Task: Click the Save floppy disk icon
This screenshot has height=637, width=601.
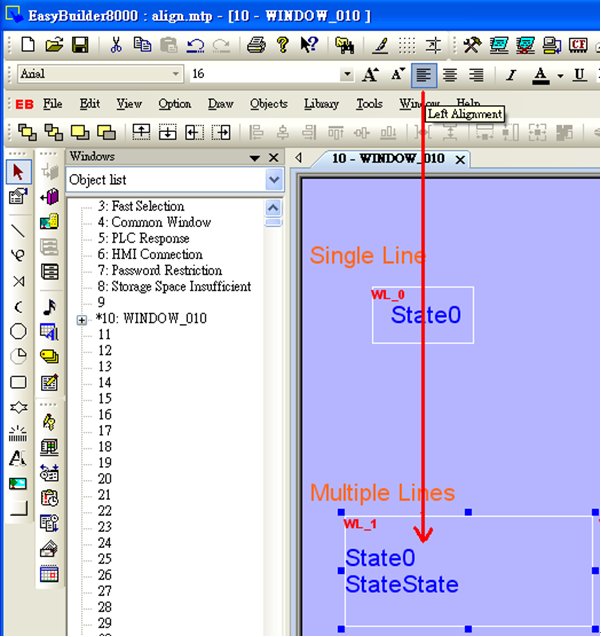Action: click(80, 45)
